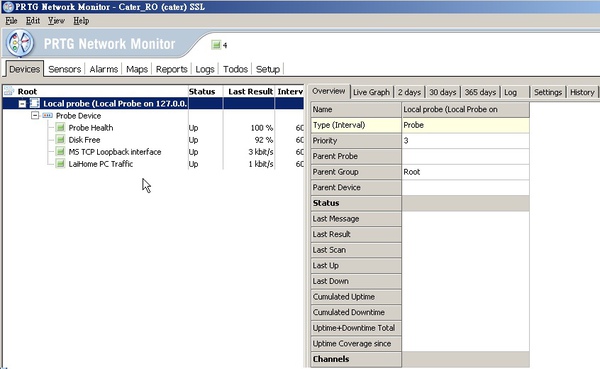Screen dimensions: 600x369
Task: Open the History detail tab
Action: point(582,92)
